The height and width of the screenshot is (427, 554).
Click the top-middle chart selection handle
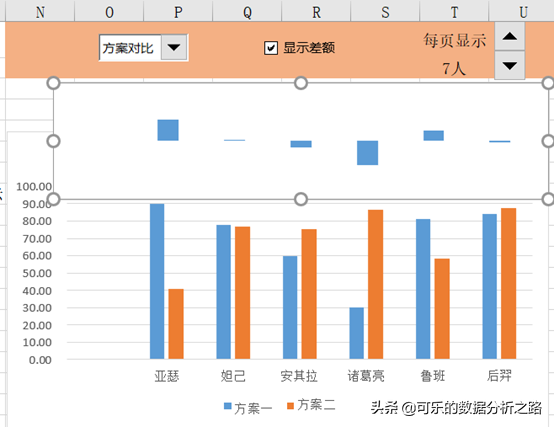click(301, 83)
